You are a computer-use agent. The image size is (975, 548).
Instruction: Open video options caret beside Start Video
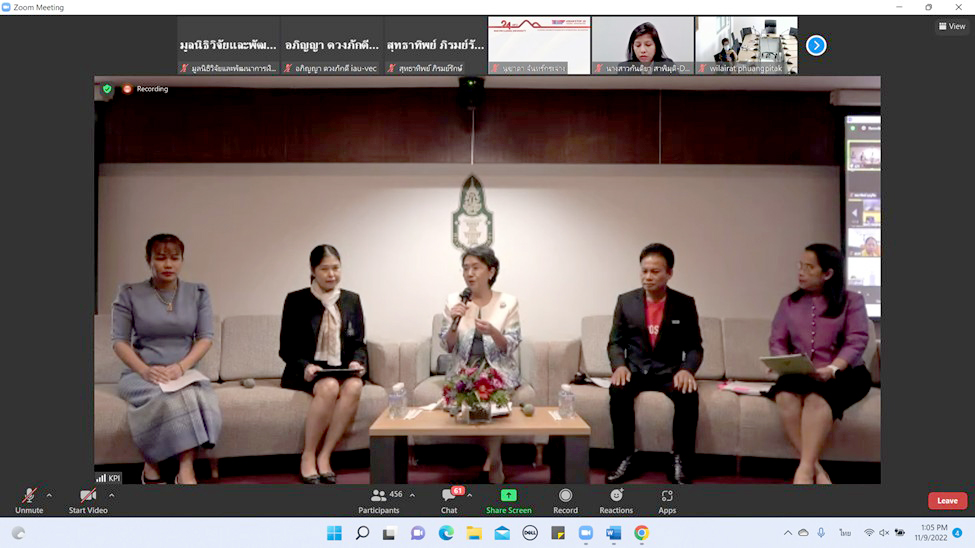111,495
